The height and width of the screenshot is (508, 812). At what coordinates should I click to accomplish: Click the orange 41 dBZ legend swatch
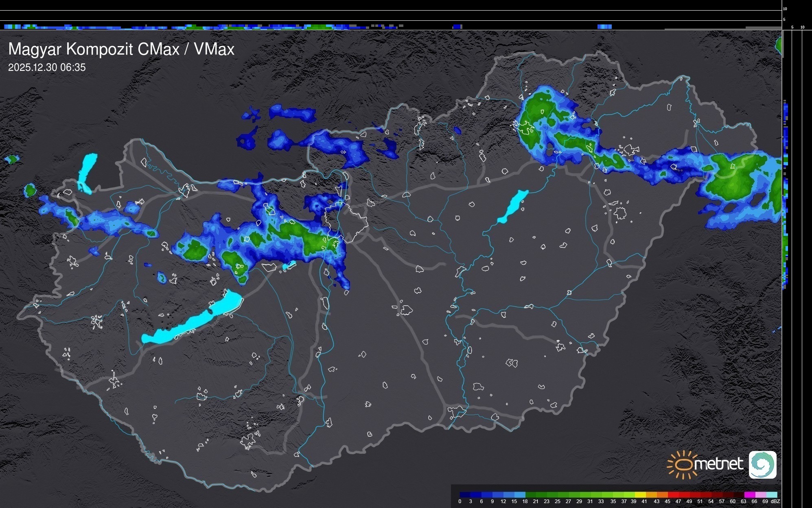(651, 495)
